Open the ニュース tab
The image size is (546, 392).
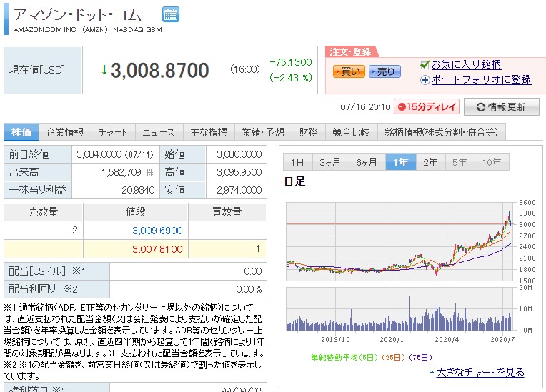(x=159, y=132)
